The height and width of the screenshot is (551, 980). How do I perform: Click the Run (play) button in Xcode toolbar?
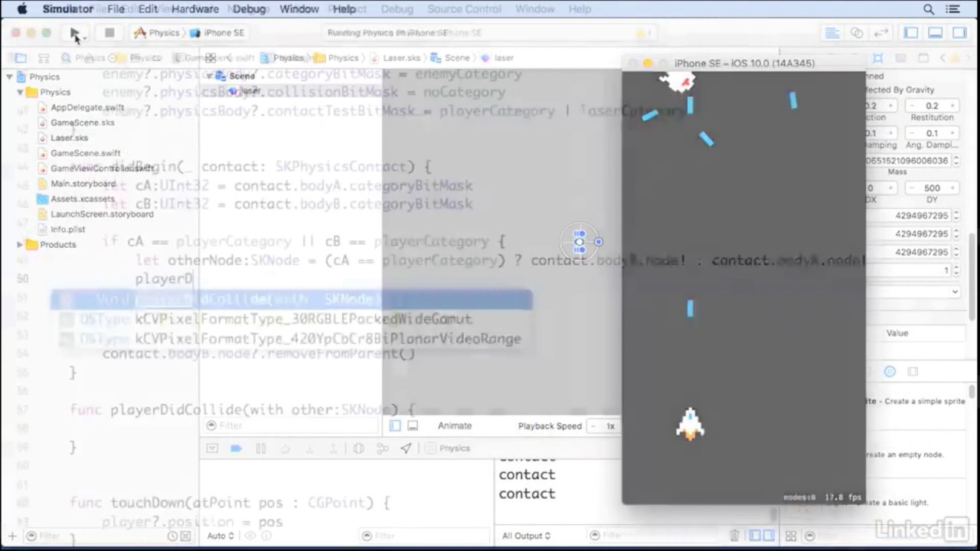[x=74, y=33]
